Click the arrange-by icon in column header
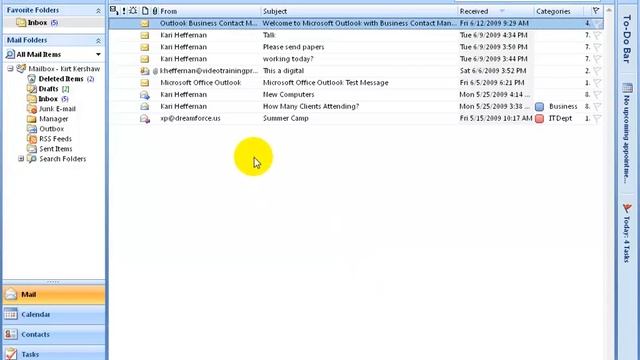The height and width of the screenshot is (360, 640). pyautogui.click(x=114, y=11)
